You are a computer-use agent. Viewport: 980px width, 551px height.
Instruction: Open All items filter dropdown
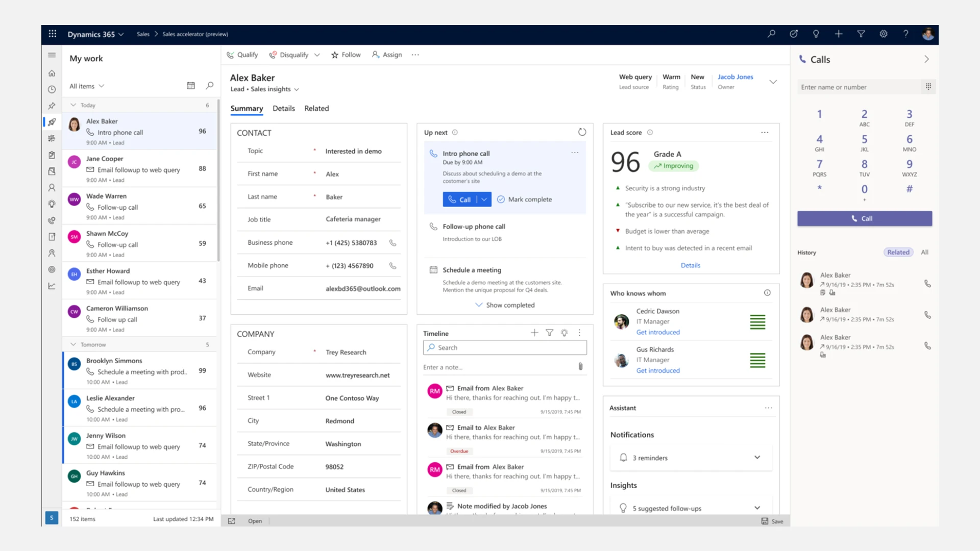tap(87, 86)
